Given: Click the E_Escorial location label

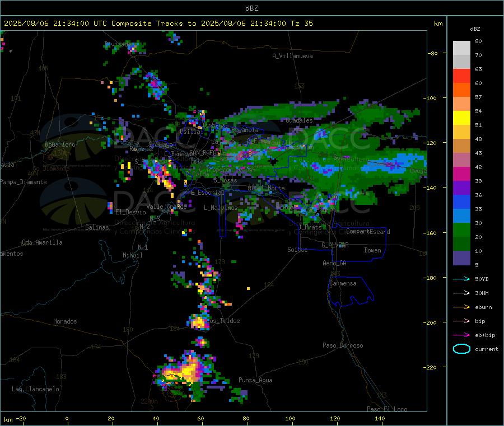Looking at the screenshot, I should point(208,193).
